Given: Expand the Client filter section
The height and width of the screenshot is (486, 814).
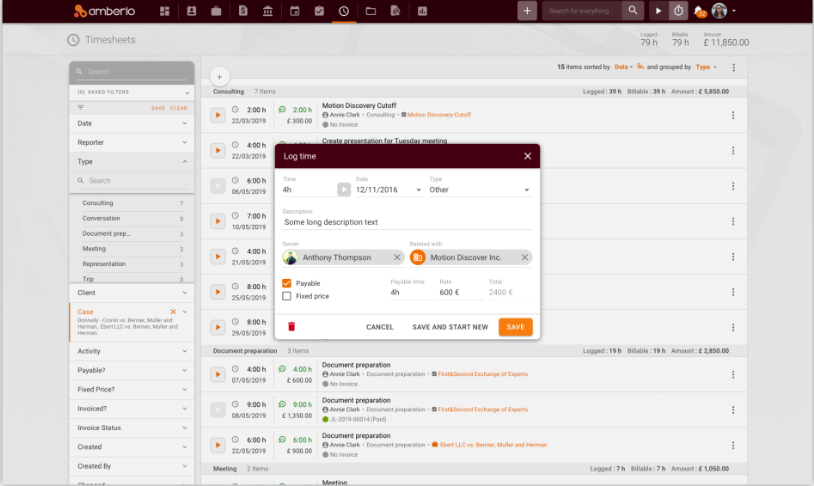Looking at the screenshot, I should pyautogui.click(x=132, y=293).
